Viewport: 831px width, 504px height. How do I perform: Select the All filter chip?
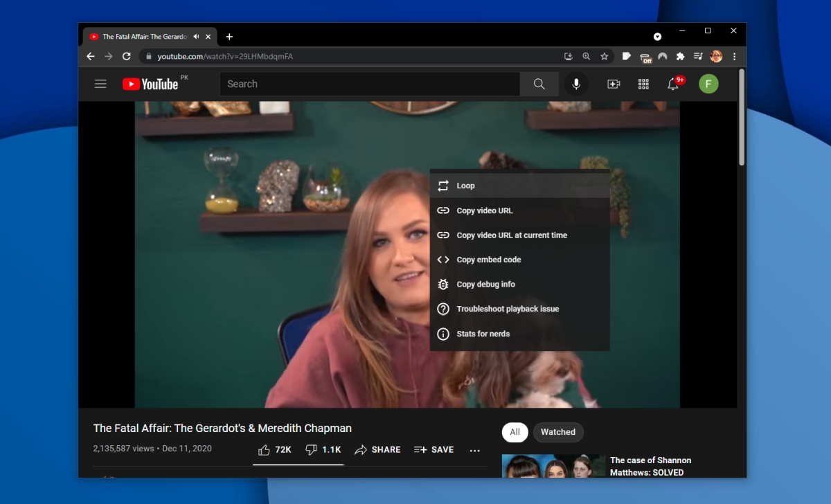pyautogui.click(x=515, y=432)
